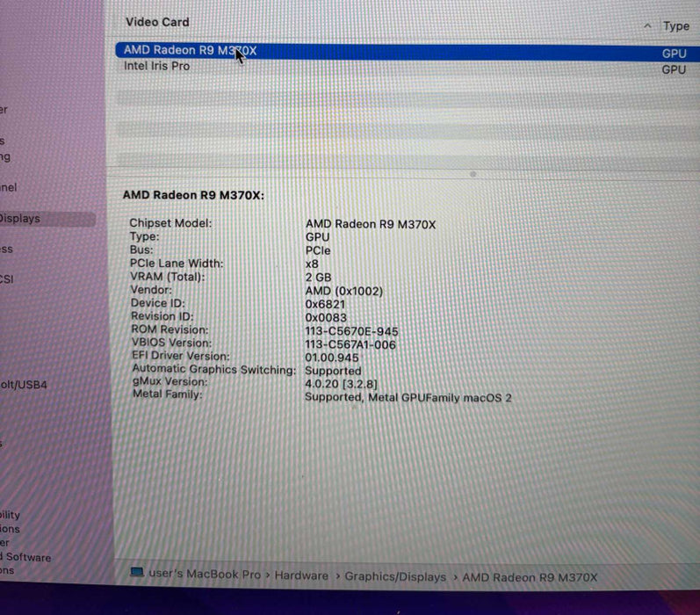Click the Vendor value AMD (0x1002)

[x=344, y=291]
